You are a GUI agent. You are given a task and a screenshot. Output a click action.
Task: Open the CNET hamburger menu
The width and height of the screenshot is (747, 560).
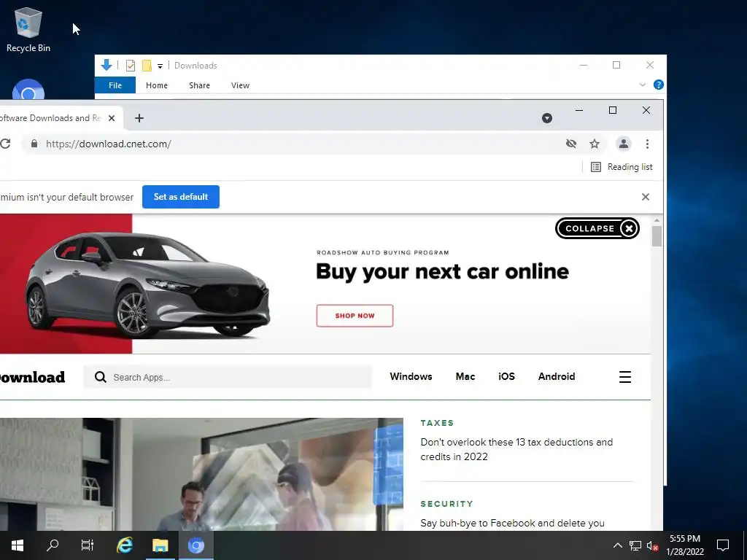[x=625, y=377]
